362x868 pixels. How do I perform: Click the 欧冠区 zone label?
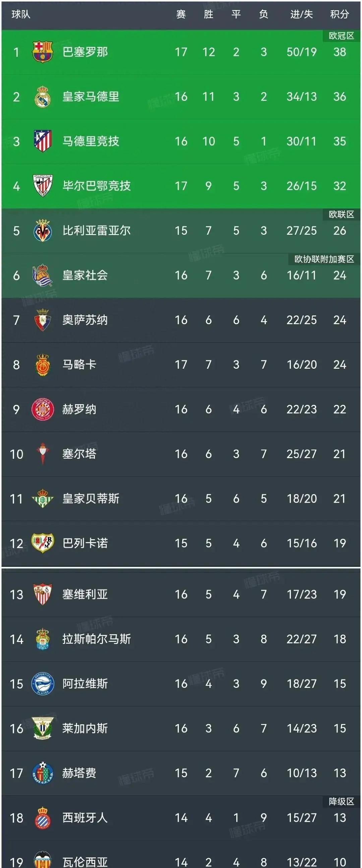point(342,36)
